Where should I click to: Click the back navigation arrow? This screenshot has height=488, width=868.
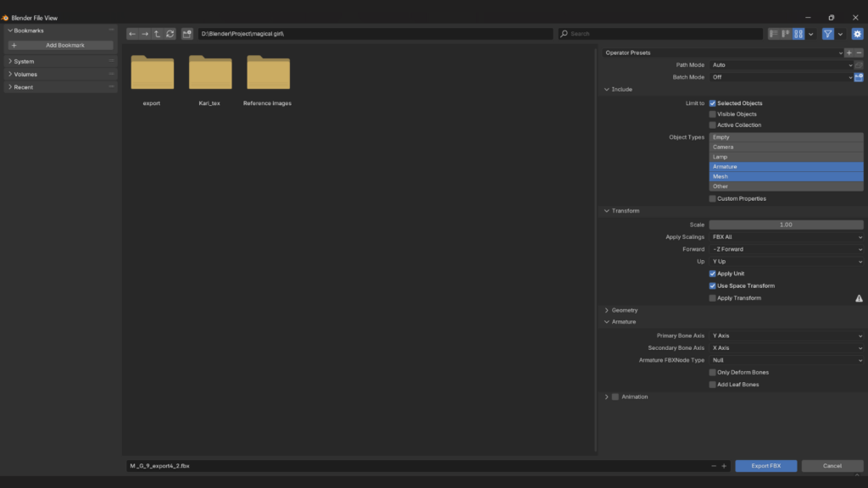[x=133, y=34]
